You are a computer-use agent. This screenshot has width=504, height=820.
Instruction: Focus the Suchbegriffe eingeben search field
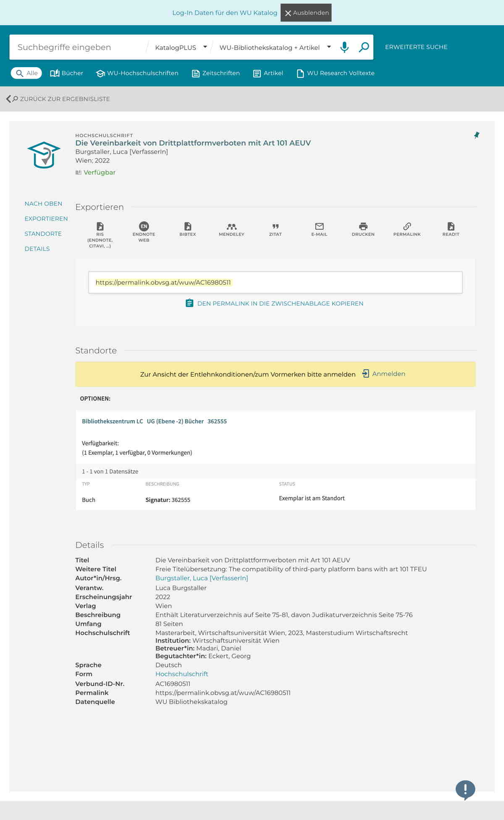point(78,47)
